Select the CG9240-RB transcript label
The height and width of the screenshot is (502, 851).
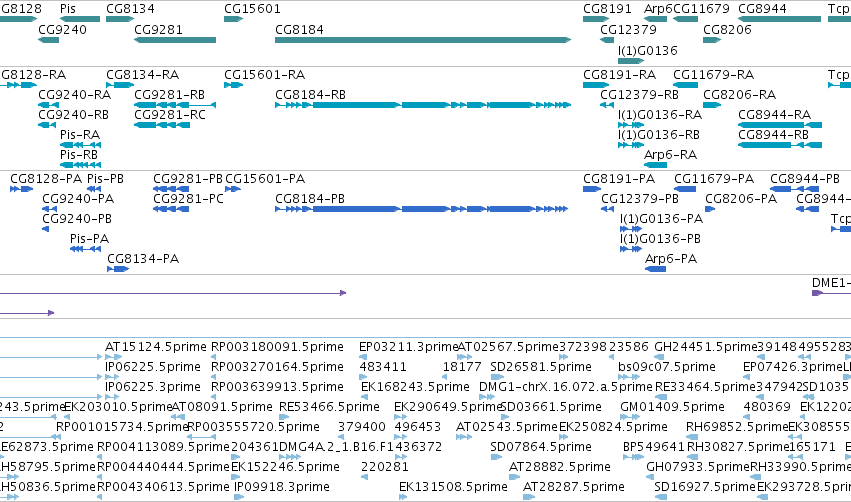click(73, 115)
